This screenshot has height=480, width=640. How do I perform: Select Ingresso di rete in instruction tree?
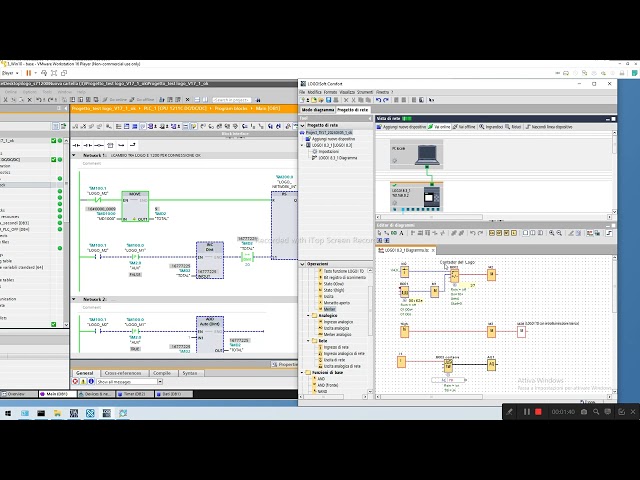333,347
